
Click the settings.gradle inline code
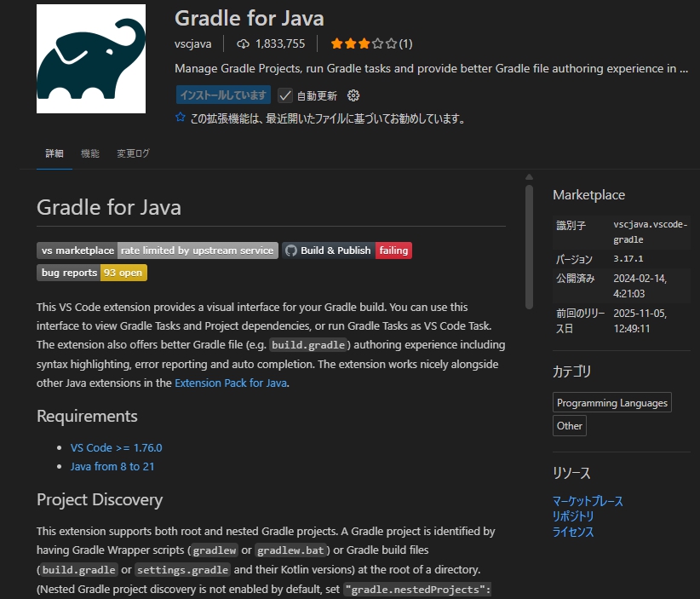click(182, 570)
